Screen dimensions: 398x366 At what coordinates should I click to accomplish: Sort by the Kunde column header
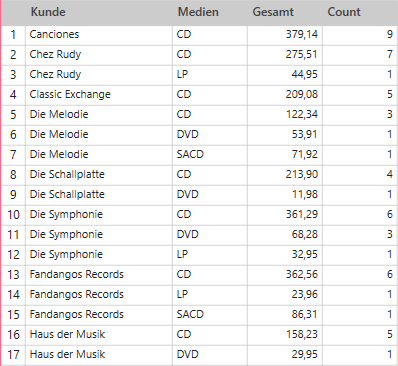99,12
